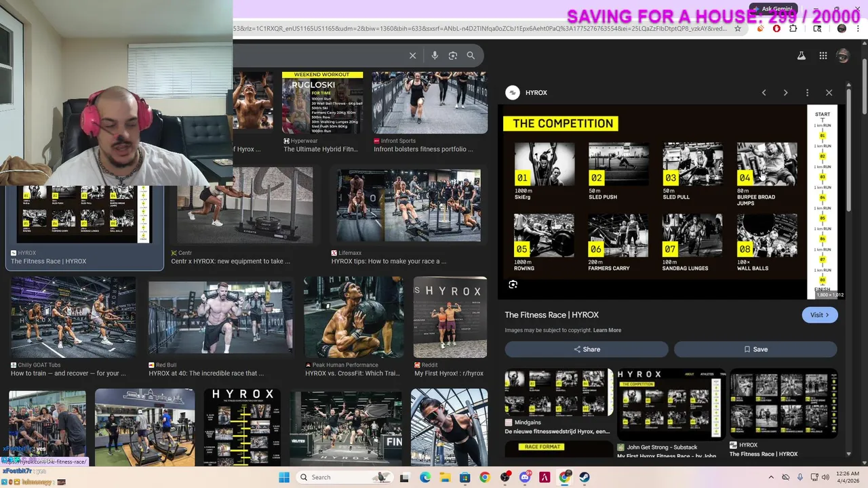Bookmark this page with the star icon

point(738,28)
